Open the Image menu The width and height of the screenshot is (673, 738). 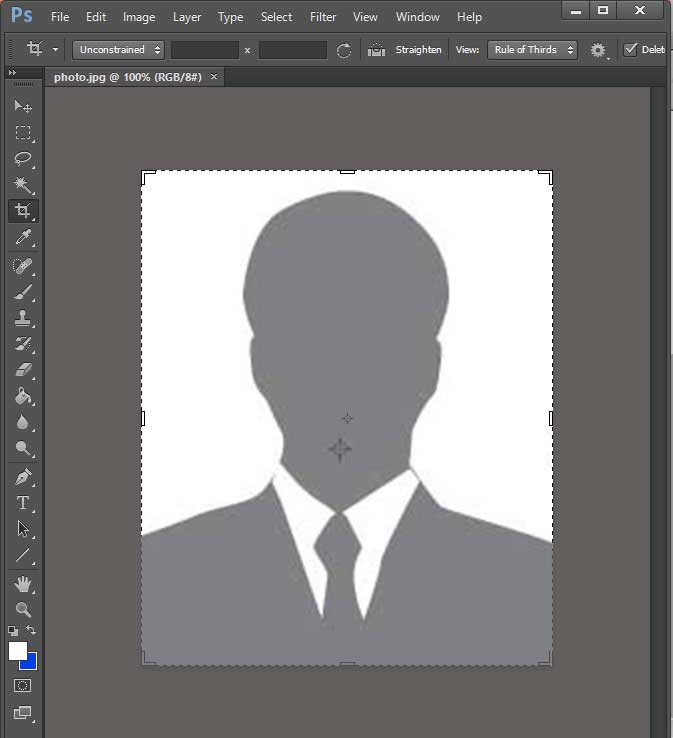(139, 17)
